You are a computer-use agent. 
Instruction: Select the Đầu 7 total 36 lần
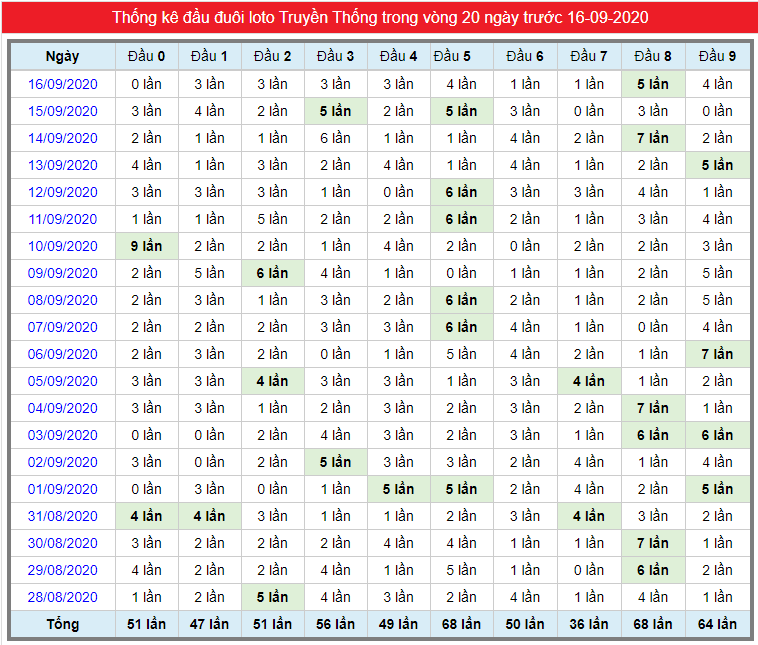tap(589, 624)
